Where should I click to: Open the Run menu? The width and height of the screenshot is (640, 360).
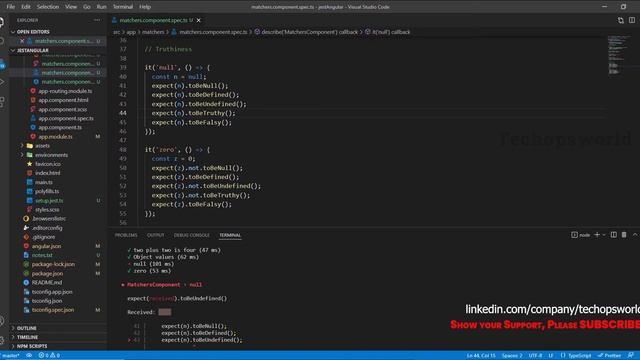click(101, 7)
